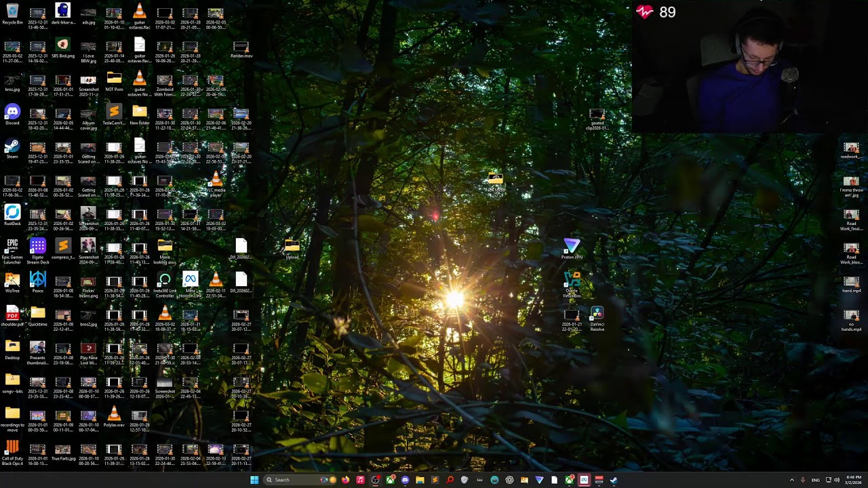Select the Steam desktop shortcut

pos(12,148)
